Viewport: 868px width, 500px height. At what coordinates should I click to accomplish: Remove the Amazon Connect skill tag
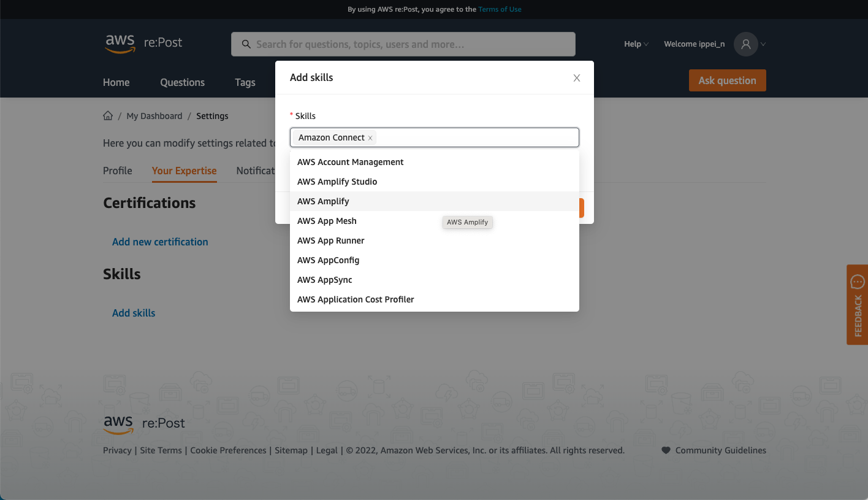[x=370, y=138]
